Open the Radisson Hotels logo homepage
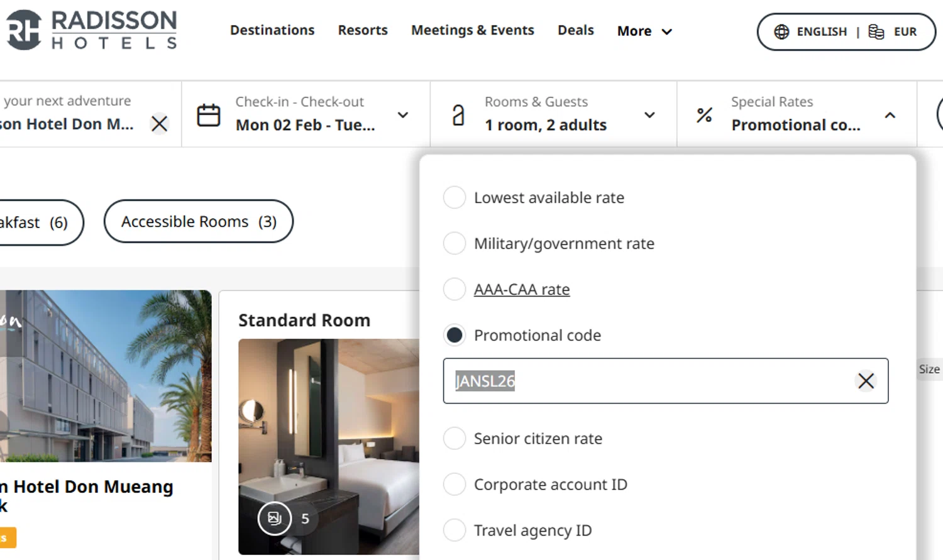943x560 pixels. (92, 30)
